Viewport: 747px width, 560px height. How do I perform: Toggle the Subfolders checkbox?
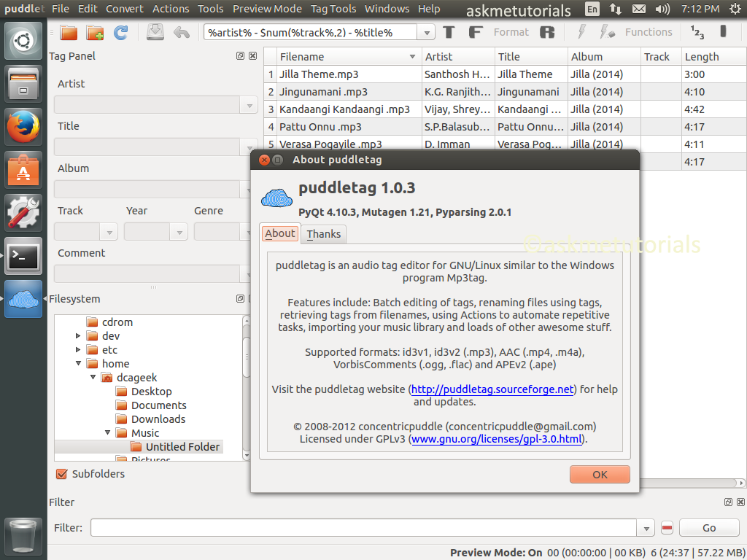61,474
